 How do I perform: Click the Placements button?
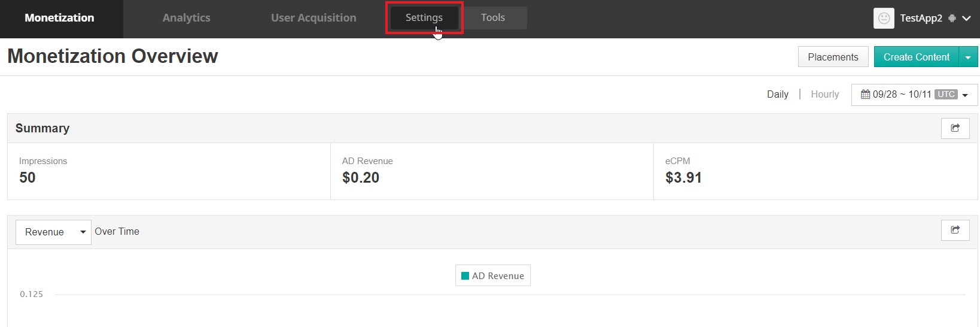[833, 57]
